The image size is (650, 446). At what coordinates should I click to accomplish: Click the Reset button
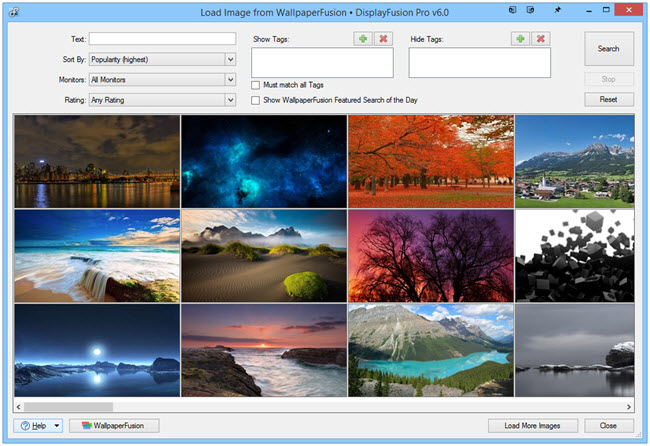tap(609, 99)
